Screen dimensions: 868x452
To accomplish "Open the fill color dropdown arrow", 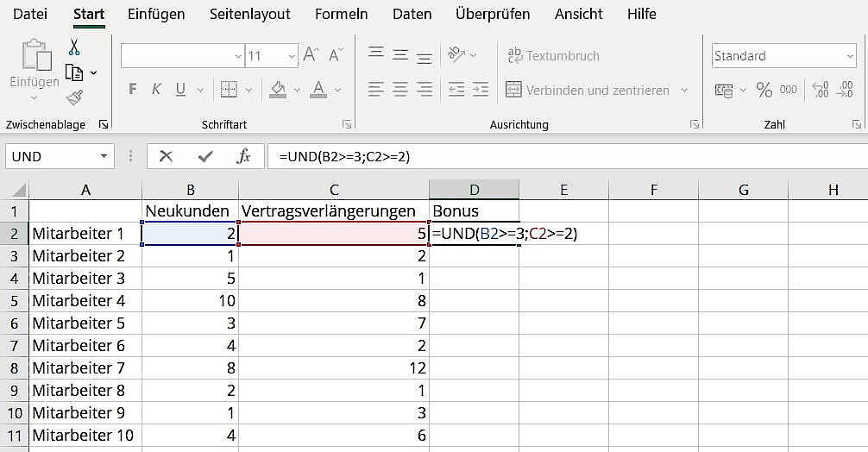I will pyautogui.click(x=298, y=90).
